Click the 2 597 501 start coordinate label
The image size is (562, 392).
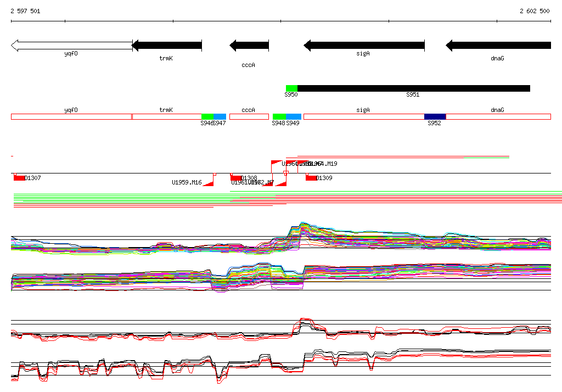(25, 11)
